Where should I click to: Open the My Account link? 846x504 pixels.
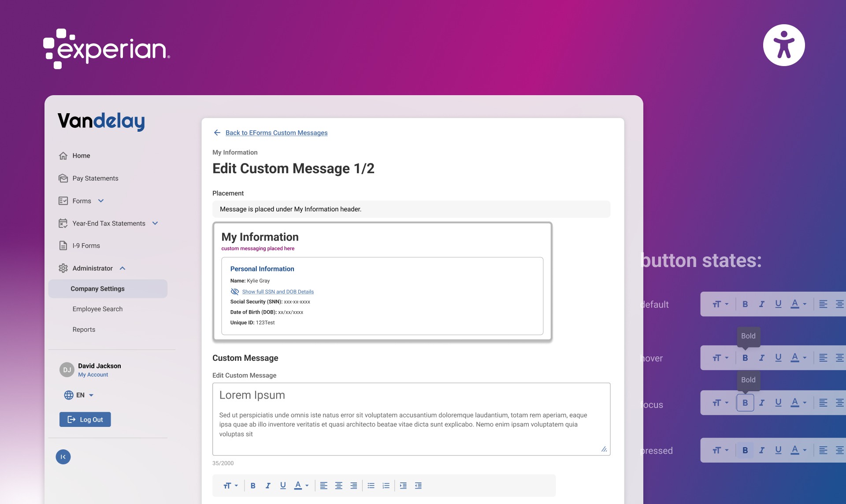(x=93, y=375)
